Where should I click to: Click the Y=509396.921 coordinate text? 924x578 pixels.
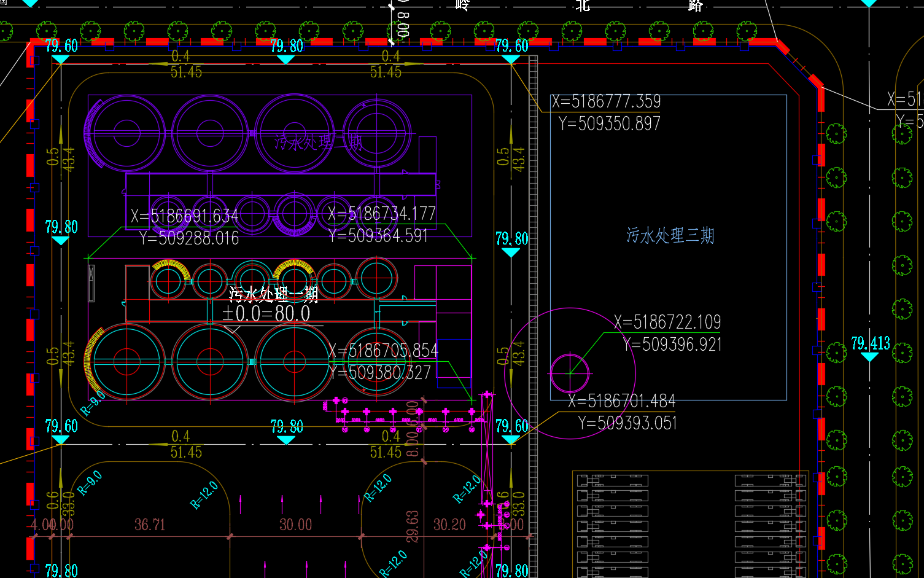672,345
